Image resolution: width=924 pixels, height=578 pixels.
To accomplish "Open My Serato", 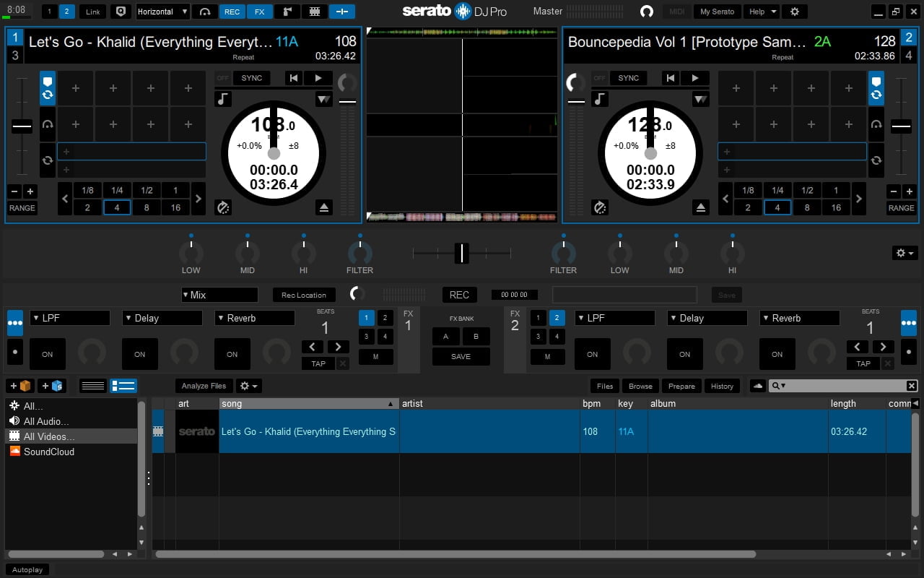I will (717, 12).
